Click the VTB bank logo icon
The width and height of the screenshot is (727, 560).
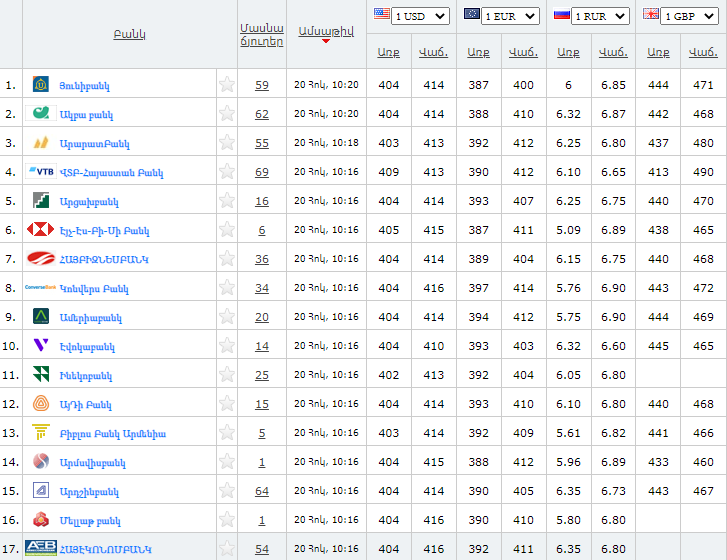41,172
